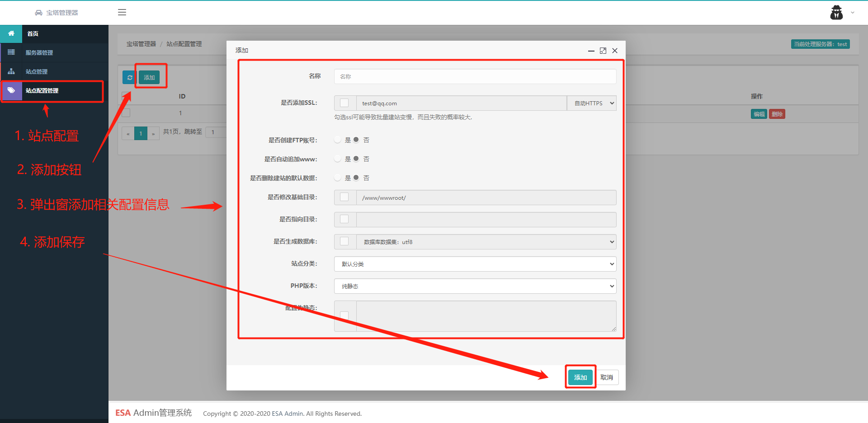Open the 自动HTTPS dropdown
Image resolution: width=868 pixels, height=423 pixels.
592,103
